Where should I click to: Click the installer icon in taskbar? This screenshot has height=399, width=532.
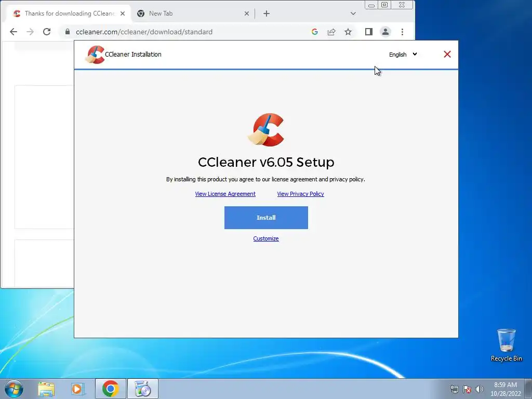(x=143, y=389)
